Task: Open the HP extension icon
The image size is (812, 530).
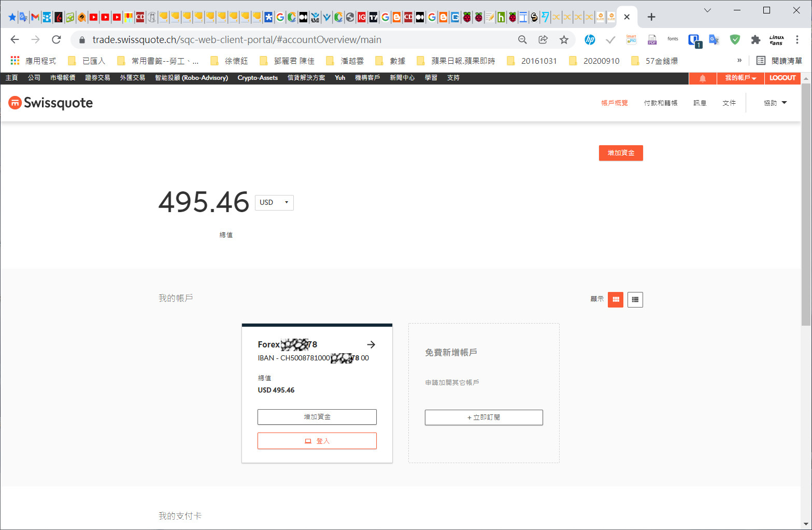Action: pos(590,39)
